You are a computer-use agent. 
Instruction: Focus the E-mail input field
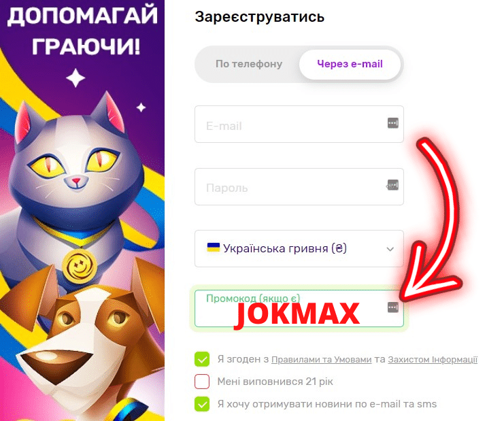point(299,124)
